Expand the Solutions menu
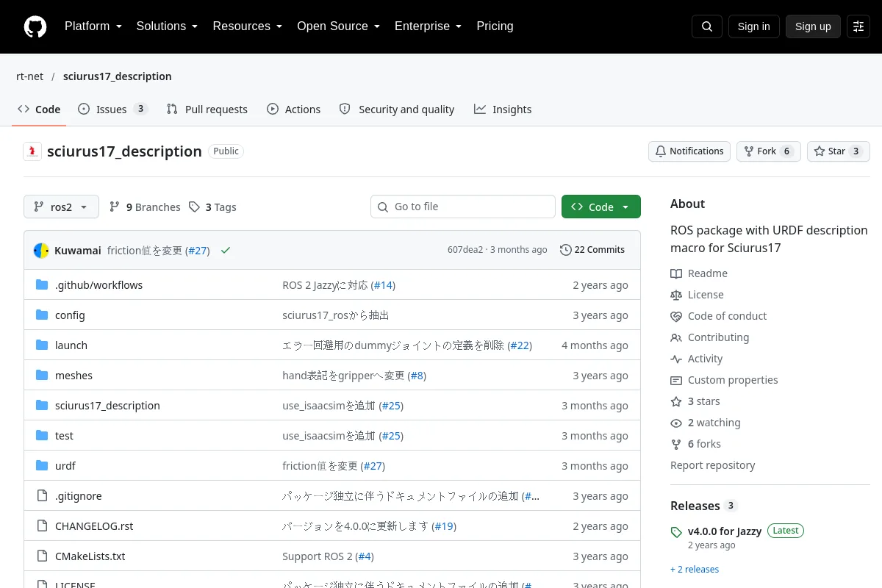 click(167, 26)
